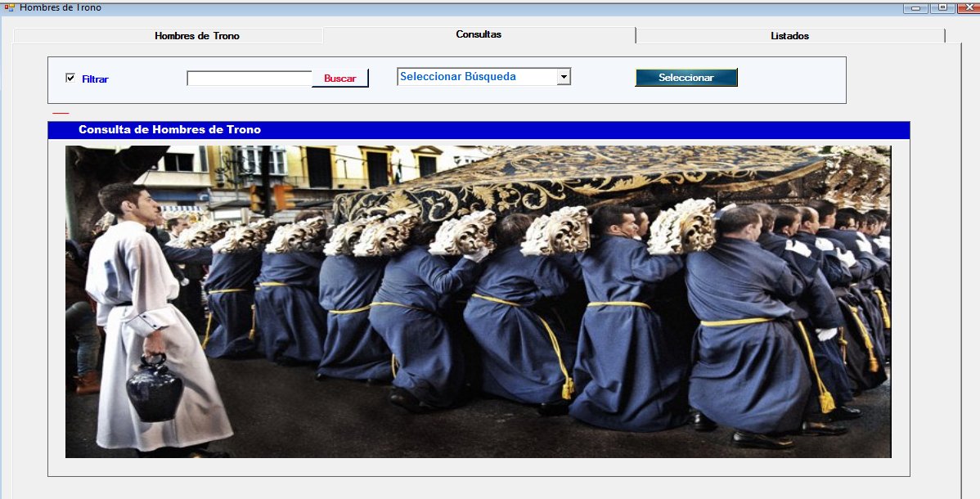Click the small red line below filter panel

pos(61,113)
